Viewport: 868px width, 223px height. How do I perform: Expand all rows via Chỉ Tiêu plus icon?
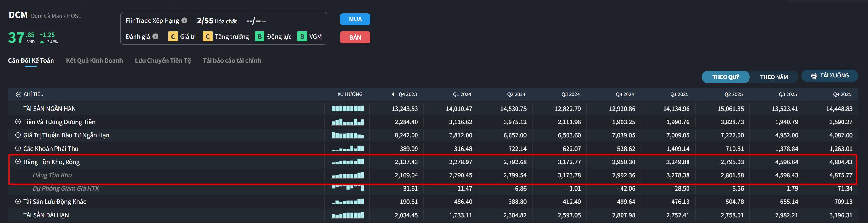point(19,94)
